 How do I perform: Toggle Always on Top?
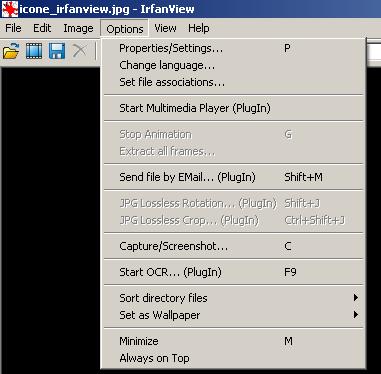[233, 358]
